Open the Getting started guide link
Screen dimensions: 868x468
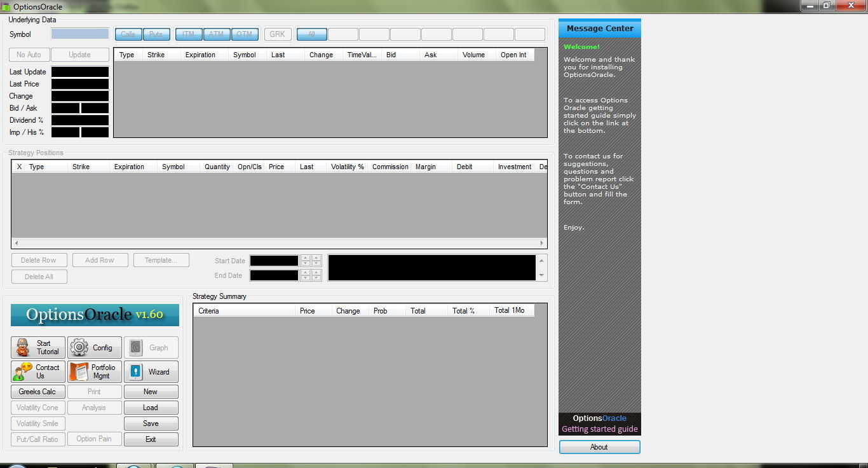pos(599,429)
